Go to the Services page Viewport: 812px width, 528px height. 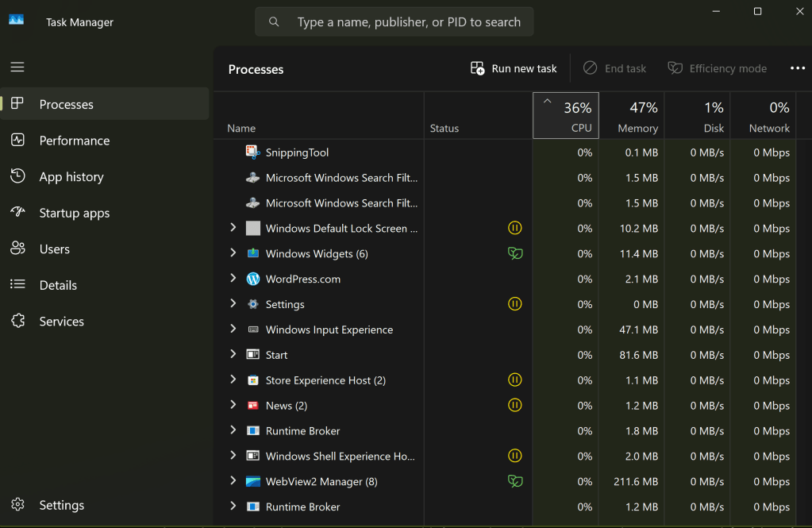click(61, 322)
